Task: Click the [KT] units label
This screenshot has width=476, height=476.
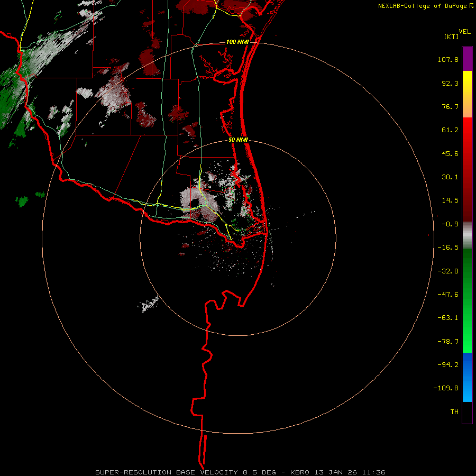Action: (x=451, y=36)
